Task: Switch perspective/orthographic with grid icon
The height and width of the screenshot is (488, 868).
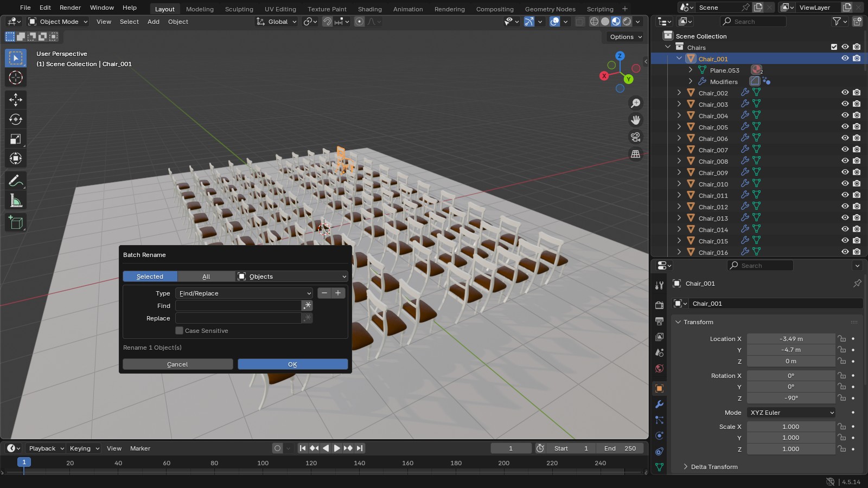Action: 636,154
